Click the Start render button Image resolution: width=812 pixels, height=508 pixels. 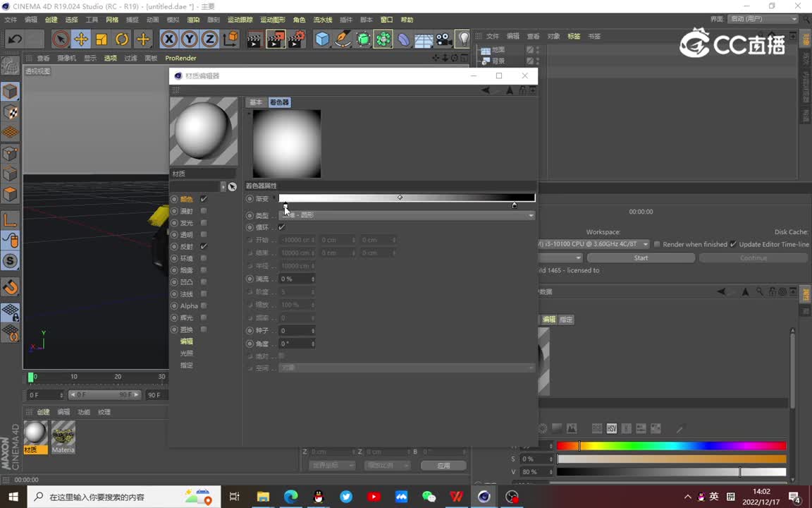641,258
